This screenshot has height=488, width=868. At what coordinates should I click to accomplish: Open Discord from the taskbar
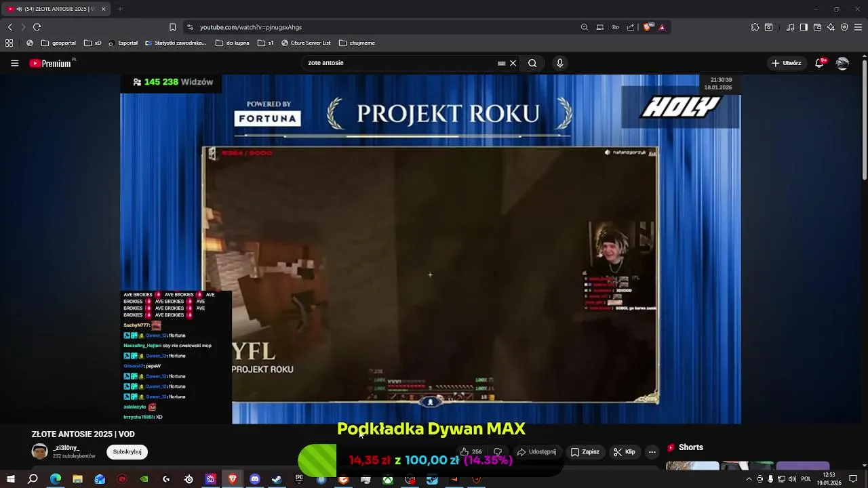point(255,479)
